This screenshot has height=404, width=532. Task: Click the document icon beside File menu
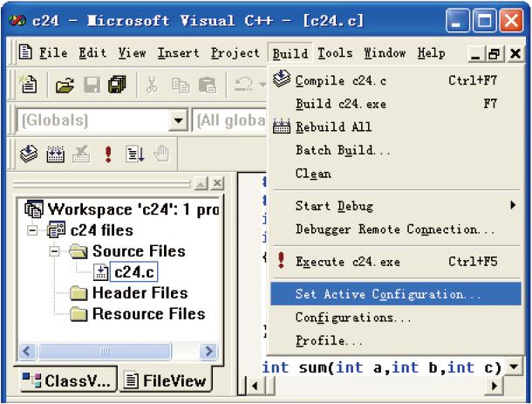coord(25,52)
